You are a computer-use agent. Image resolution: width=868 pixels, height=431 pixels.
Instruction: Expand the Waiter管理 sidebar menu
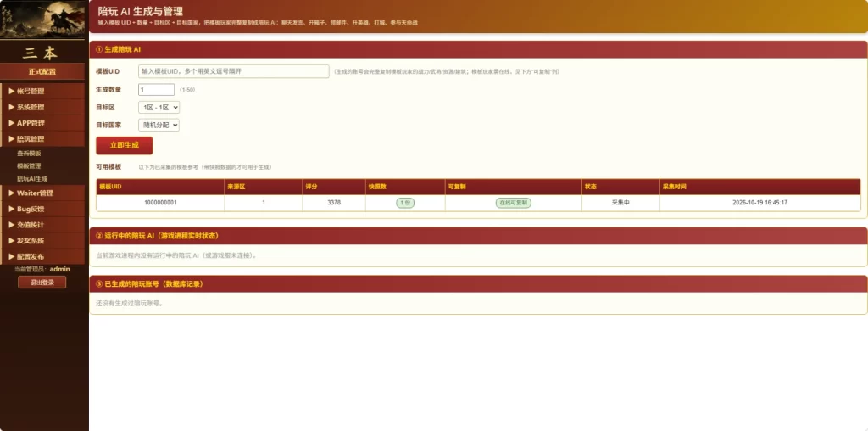[42, 193]
